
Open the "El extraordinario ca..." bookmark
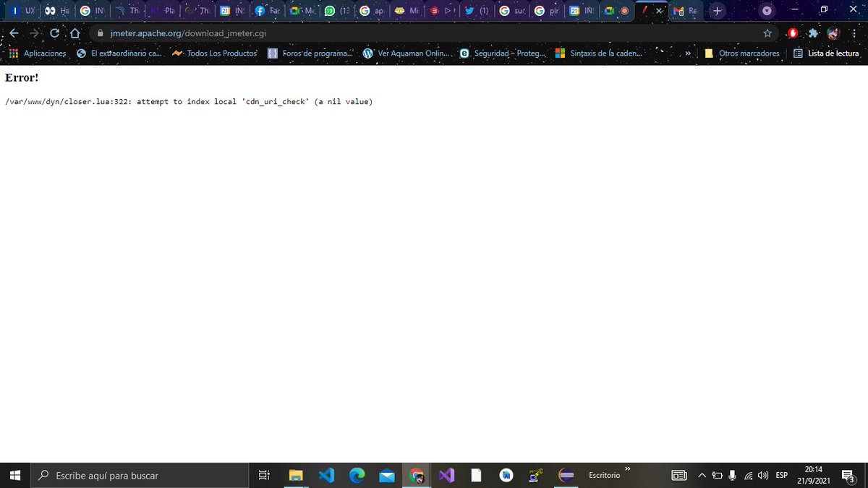(119, 53)
